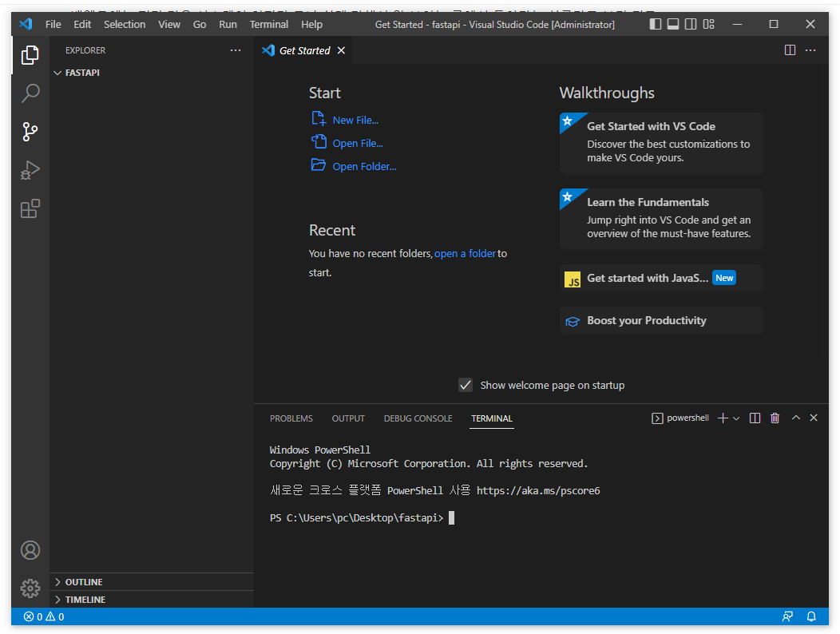The width and height of the screenshot is (840, 634).
Task: Open the Explorer view in activity bar
Action: tap(30, 54)
